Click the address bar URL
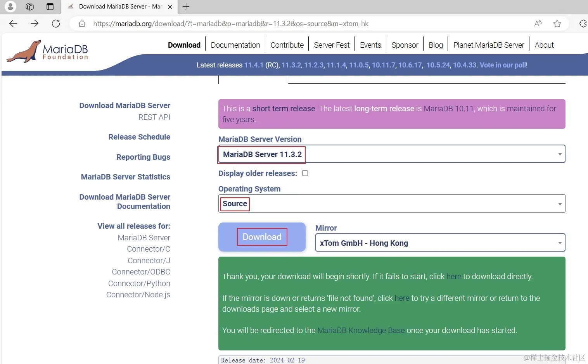Image resolution: width=588 pixels, height=364 pixels. [231, 24]
